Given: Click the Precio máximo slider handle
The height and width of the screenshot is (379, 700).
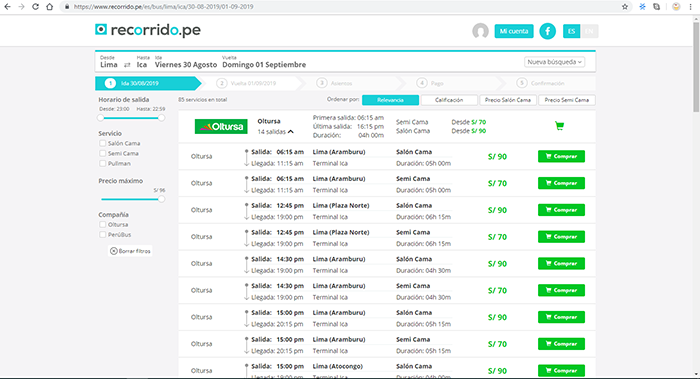Looking at the screenshot, I should click(x=162, y=199).
